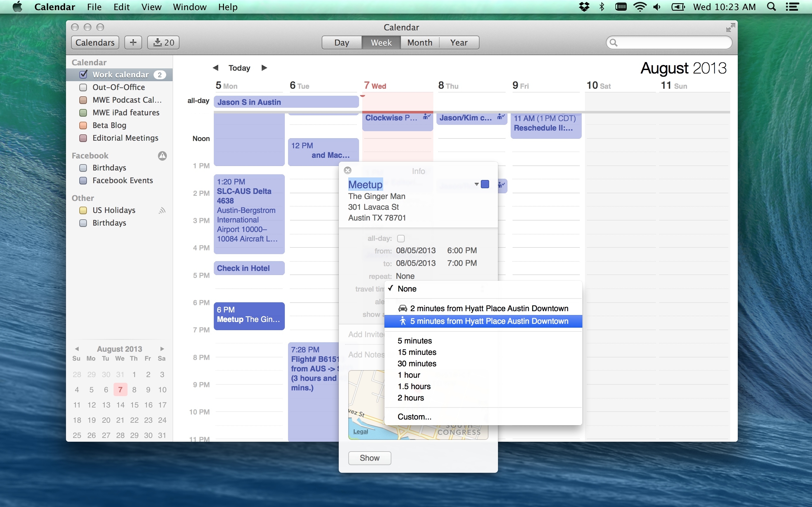Switch to Month calendar view tab
This screenshot has width=812, height=507.
419,42
